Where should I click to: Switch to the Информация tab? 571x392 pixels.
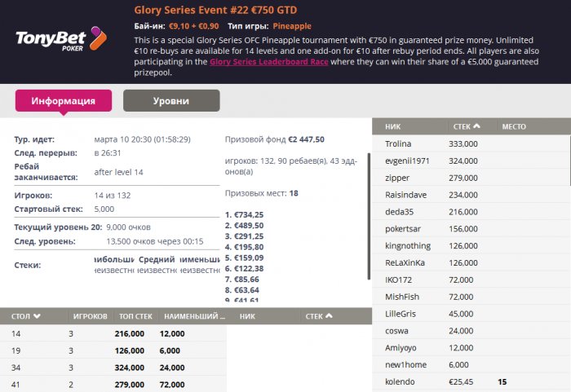(x=64, y=101)
